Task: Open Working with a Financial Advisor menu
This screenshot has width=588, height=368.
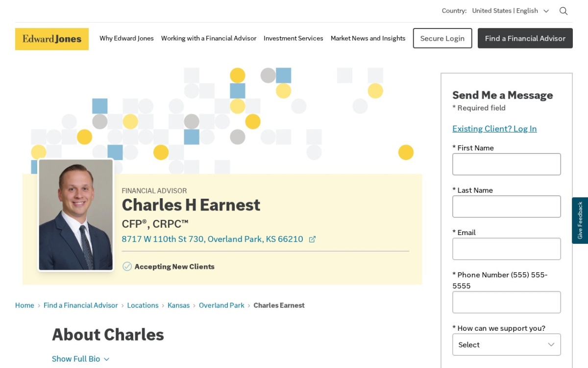Action: [x=209, y=38]
